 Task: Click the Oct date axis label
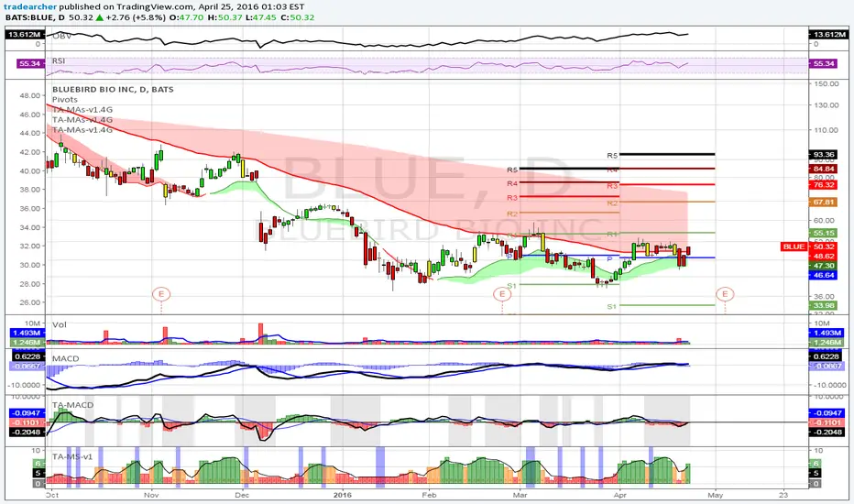(x=52, y=495)
